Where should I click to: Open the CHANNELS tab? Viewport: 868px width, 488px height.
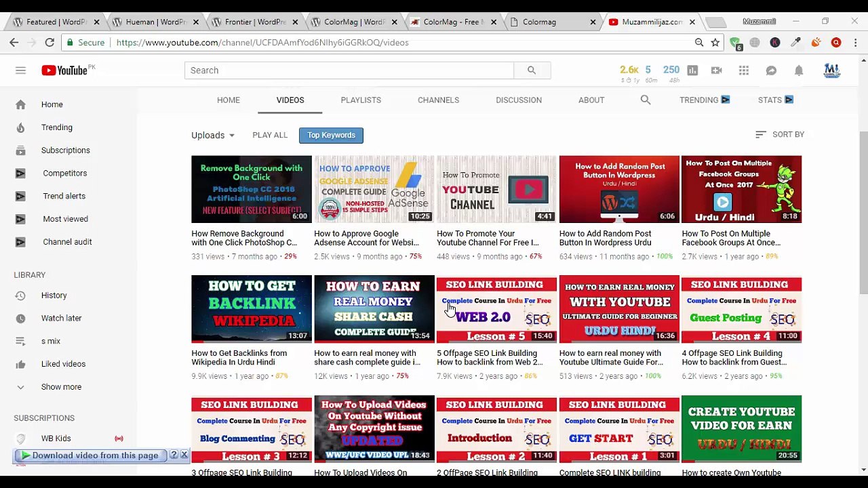pyautogui.click(x=438, y=100)
